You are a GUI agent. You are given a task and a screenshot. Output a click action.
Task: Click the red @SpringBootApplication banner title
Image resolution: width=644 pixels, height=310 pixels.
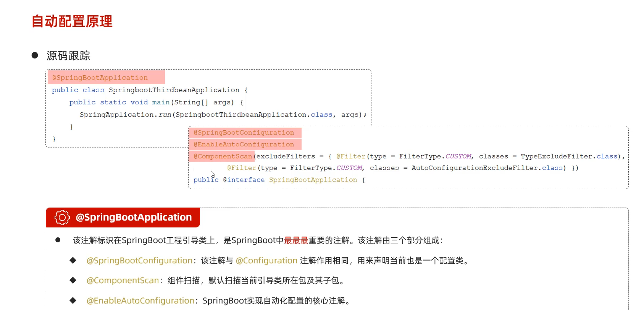(134, 217)
